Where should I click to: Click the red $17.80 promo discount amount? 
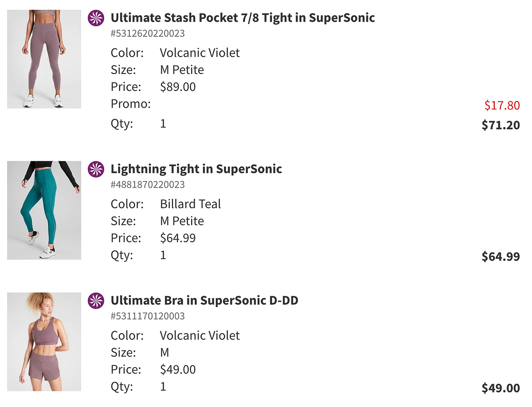[x=502, y=105]
